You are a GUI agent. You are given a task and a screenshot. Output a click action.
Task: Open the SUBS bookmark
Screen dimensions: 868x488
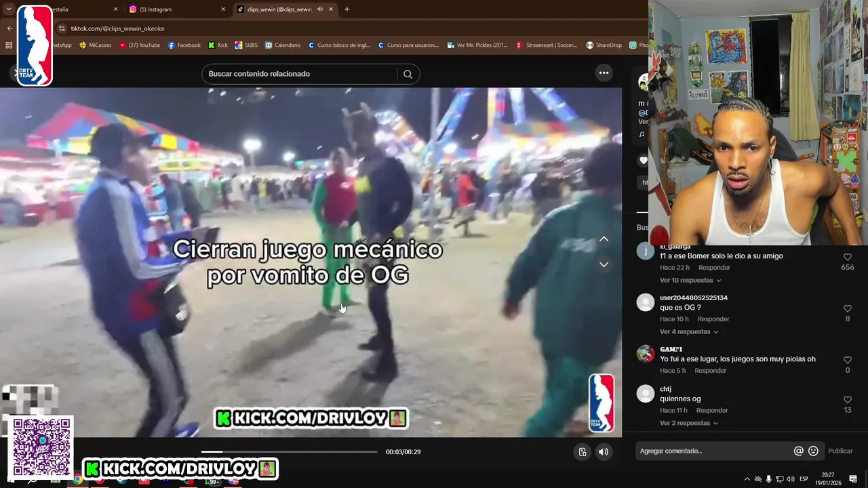point(246,45)
